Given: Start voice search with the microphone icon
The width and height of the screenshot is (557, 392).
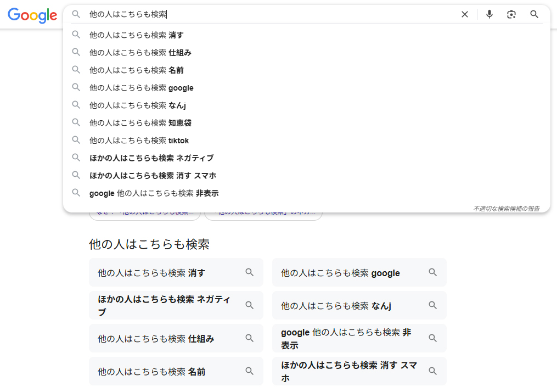Looking at the screenshot, I should (x=490, y=14).
